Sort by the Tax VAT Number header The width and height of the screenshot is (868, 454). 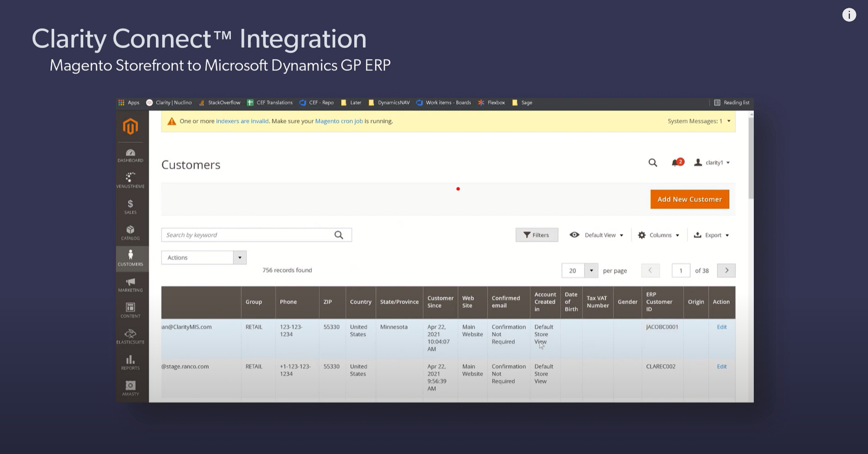coord(598,302)
